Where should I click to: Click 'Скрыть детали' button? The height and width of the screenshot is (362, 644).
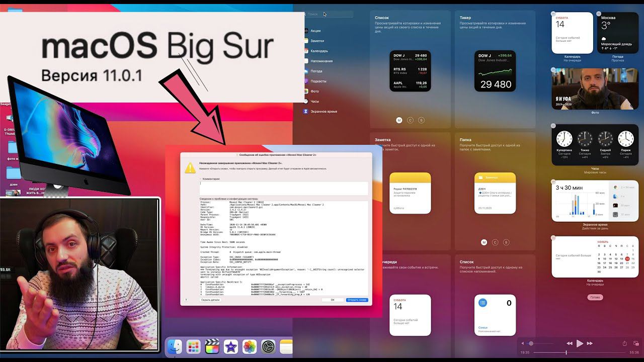click(210, 300)
